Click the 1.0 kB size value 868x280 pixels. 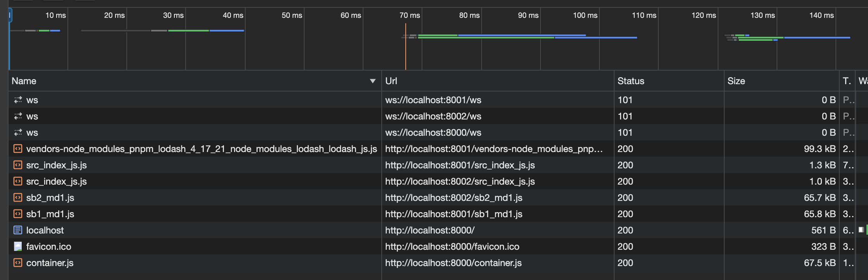(823, 181)
